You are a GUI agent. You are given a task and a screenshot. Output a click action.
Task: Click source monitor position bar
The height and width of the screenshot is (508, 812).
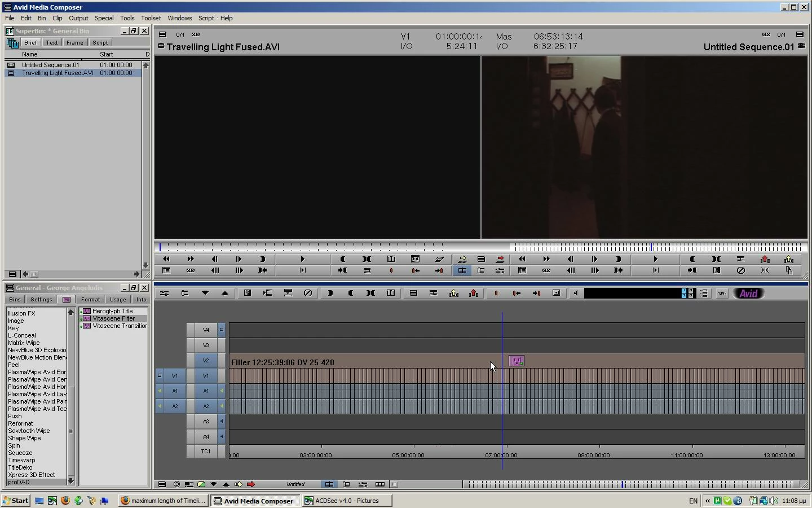[317, 247]
